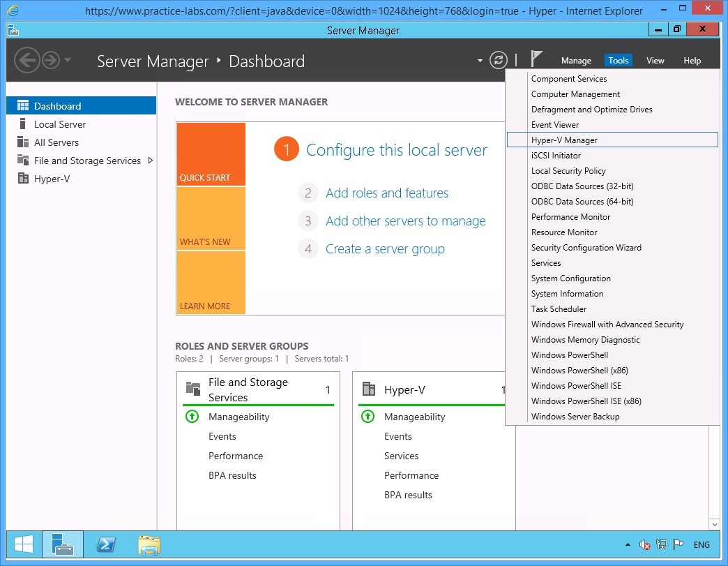Open the Start menu
The width and height of the screenshot is (728, 566).
tap(23, 544)
